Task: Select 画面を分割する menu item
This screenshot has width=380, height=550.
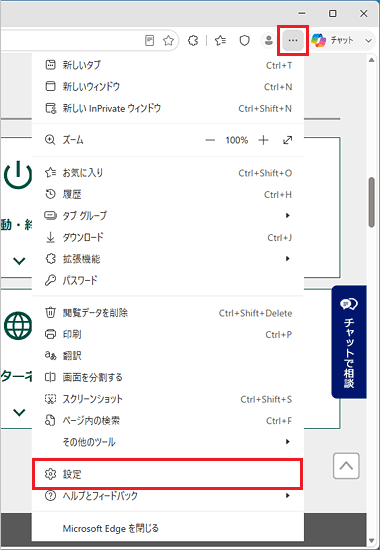Action: (x=168, y=377)
